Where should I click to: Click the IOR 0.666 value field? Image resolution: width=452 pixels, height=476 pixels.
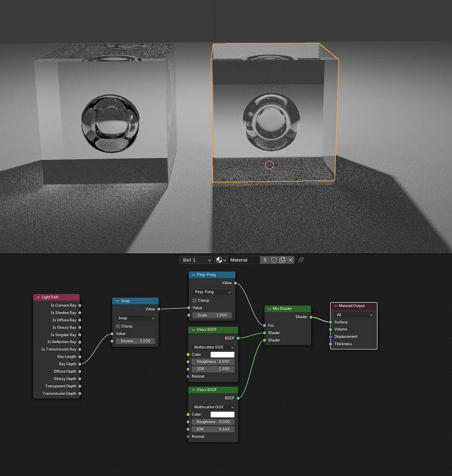(213, 429)
